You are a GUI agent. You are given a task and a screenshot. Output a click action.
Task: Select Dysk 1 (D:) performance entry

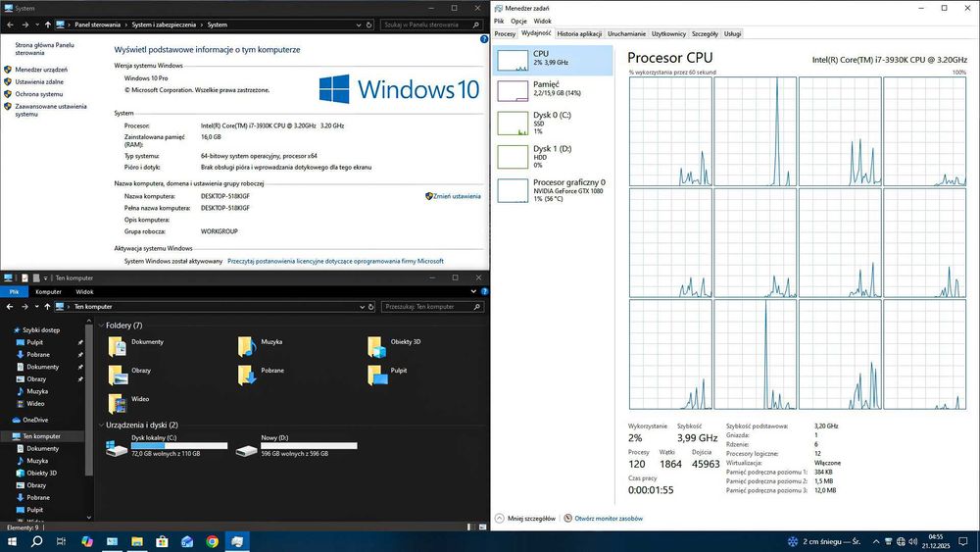coord(553,156)
